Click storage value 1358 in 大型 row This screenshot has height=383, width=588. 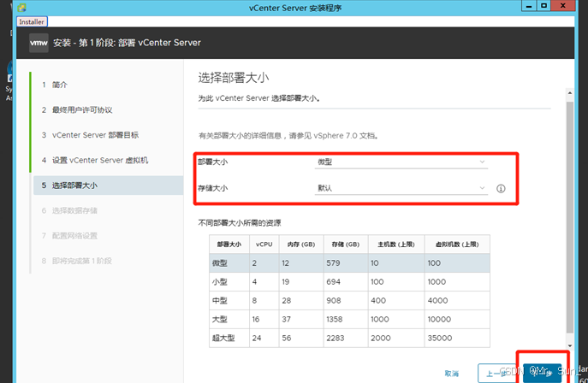(334, 320)
